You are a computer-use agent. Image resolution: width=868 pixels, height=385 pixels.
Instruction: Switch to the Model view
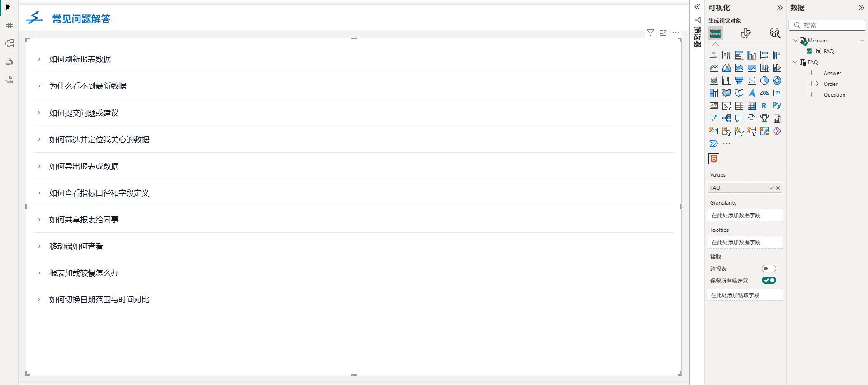pyautogui.click(x=9, y=43)
